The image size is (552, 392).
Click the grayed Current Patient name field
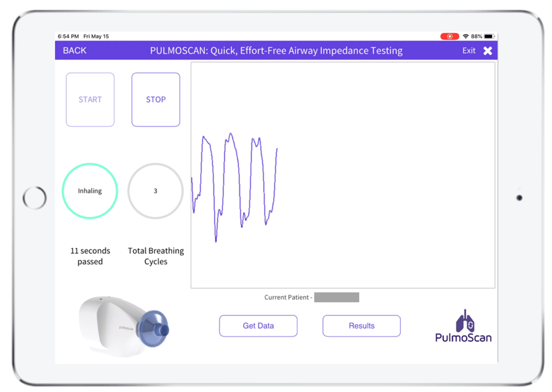tap(337, 297)
